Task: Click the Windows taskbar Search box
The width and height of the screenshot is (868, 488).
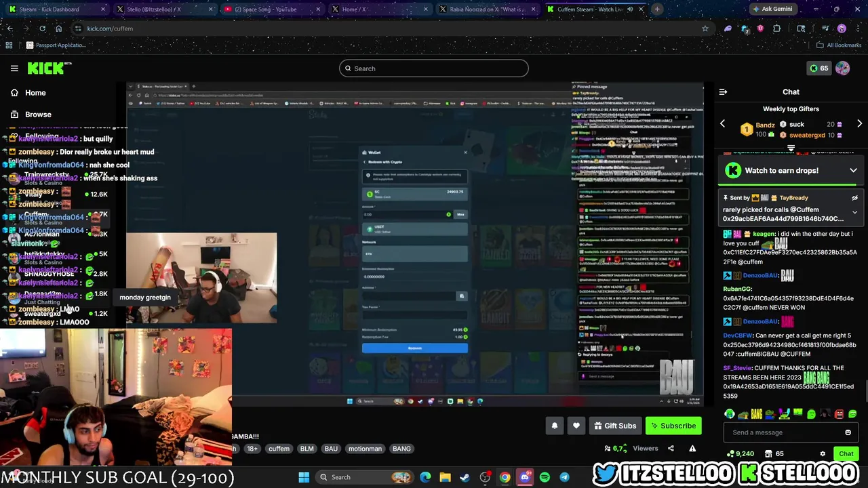Action: pyautogui.click(x=366, y=477)
